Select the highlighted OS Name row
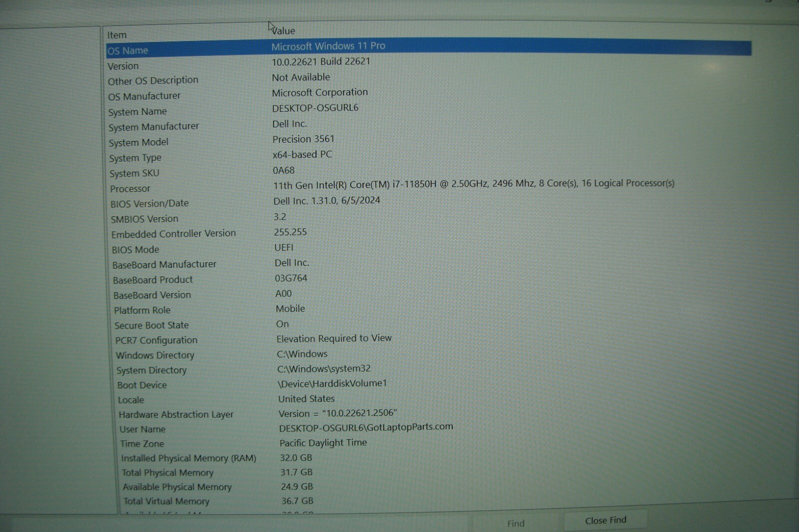This screenshot has height=532, width=799. [x=128, y=50]
